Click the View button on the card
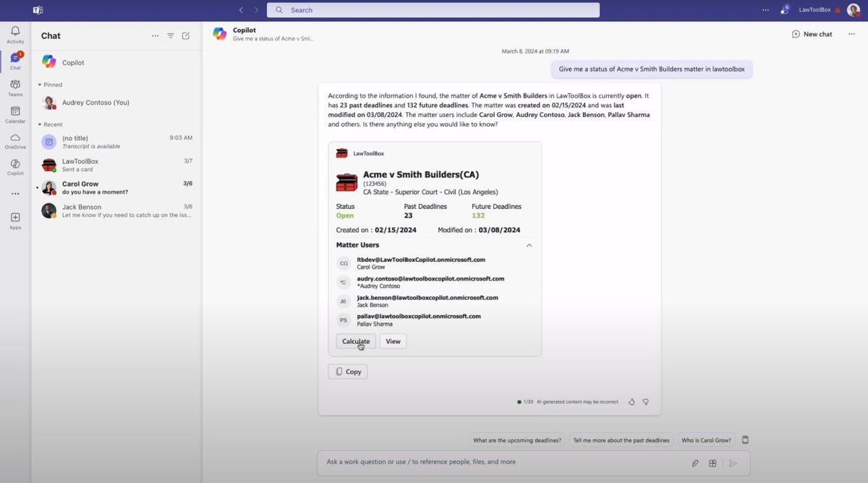The image size is (868, 483). [393, 341]
